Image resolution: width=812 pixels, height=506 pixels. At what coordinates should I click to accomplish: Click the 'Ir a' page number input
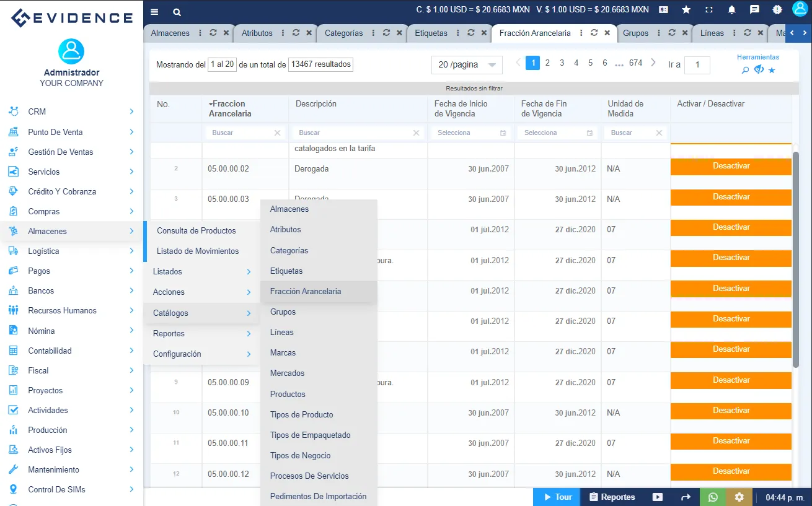point(697,65)
